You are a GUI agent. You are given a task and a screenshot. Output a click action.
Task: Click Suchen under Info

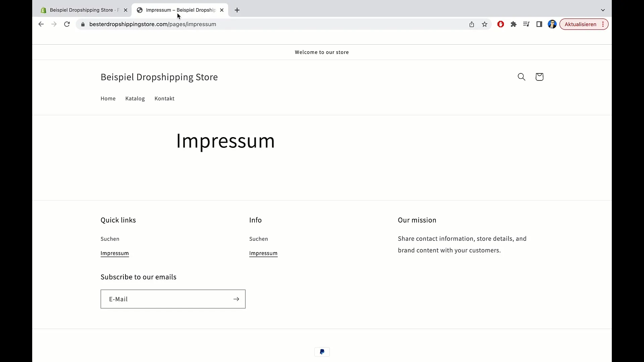(x=259, y=239)
